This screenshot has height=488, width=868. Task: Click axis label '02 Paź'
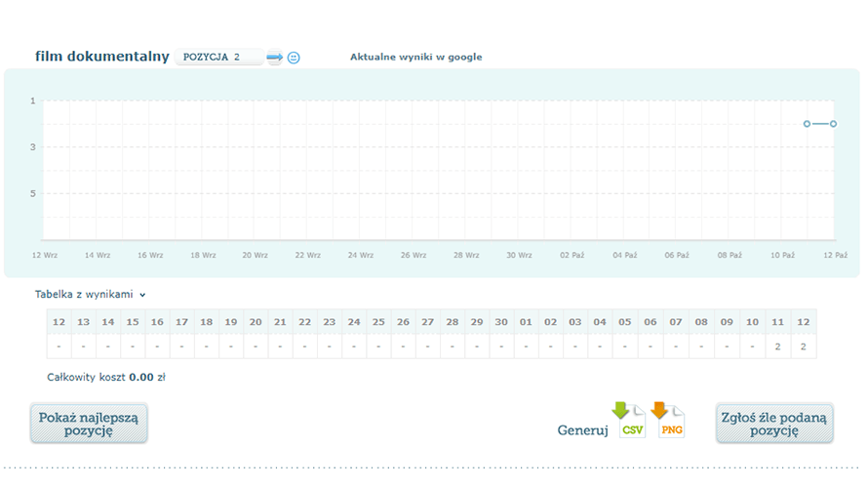pyautogui.click(x=572, y=256)
